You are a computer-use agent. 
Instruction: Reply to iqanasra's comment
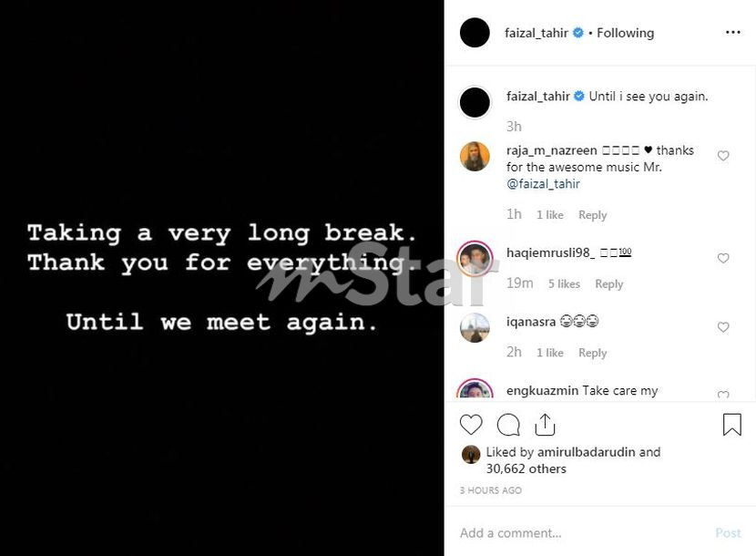click(x=592, y=353)
